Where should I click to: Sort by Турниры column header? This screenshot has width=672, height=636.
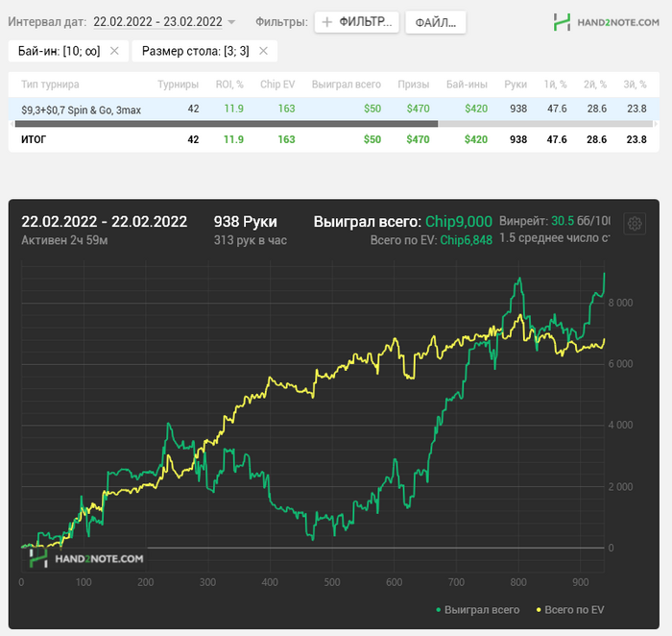[x=178, y=85]
